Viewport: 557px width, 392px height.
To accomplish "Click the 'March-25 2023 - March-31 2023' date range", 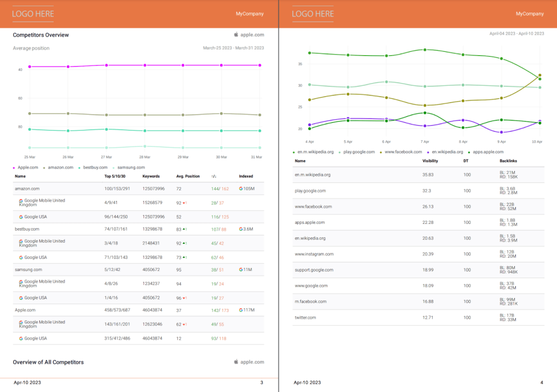I will [x=233, y=48].
